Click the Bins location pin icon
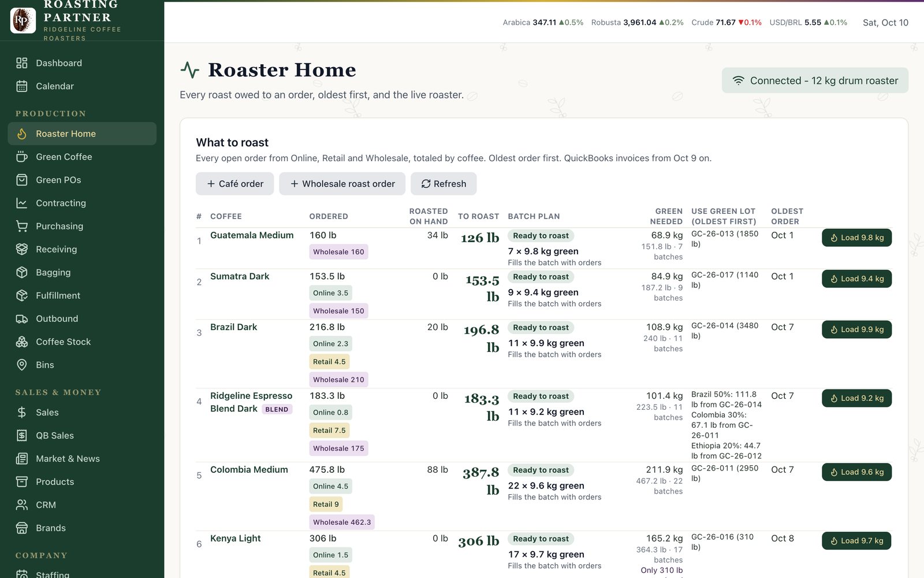Screen dimensions: 924x578 (22, 365)
